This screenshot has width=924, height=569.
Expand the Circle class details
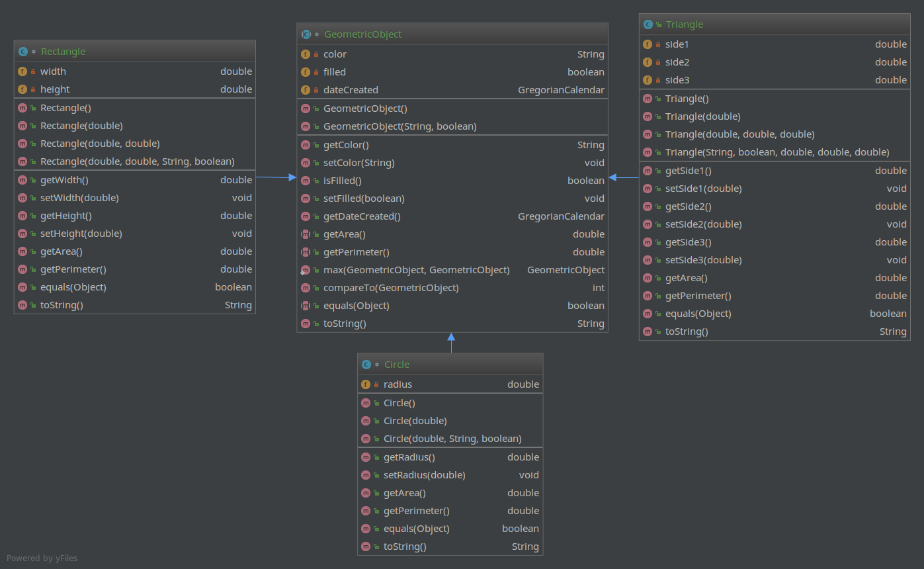(450, 364)
